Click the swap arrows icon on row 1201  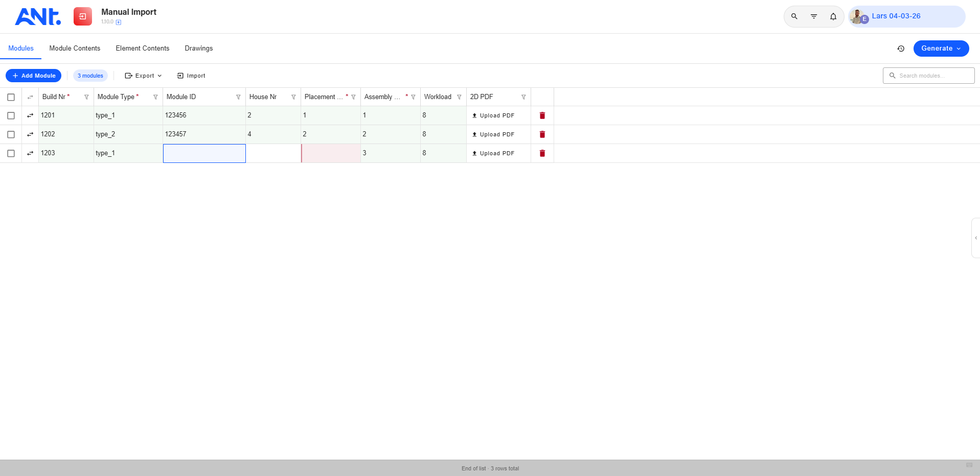(30, 115)
